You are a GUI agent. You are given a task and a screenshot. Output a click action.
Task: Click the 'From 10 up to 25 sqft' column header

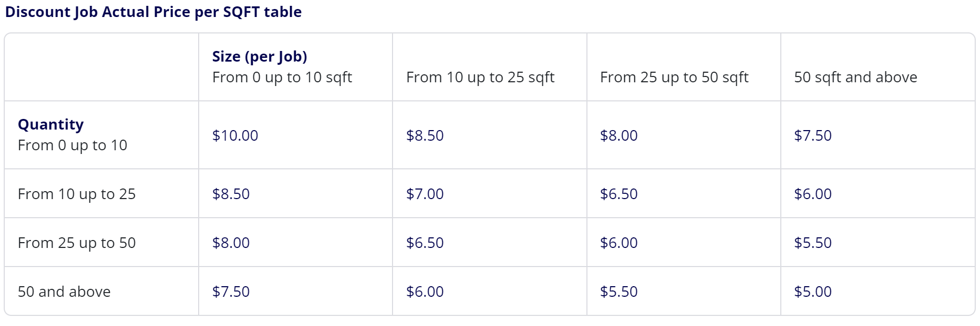click(490, 67)
